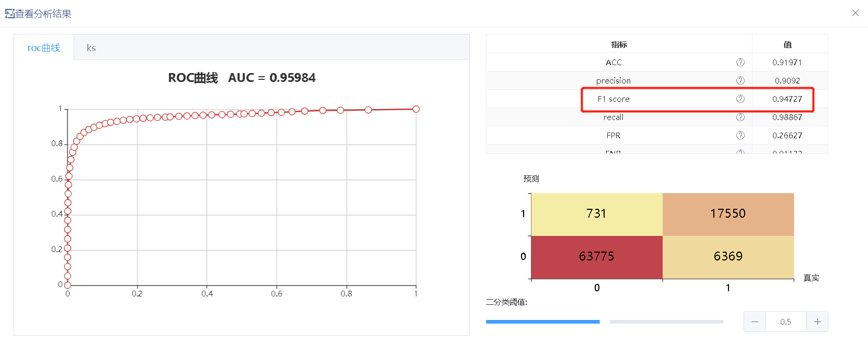Click the gray unfilled slider track
Image resolution: width=868 pixels, height=345 pixels.
click(667, 322)
